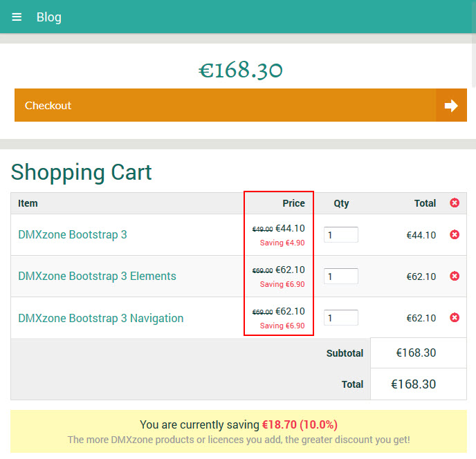Click the 'The more DMXzone products' discount note

click(239, 440)
